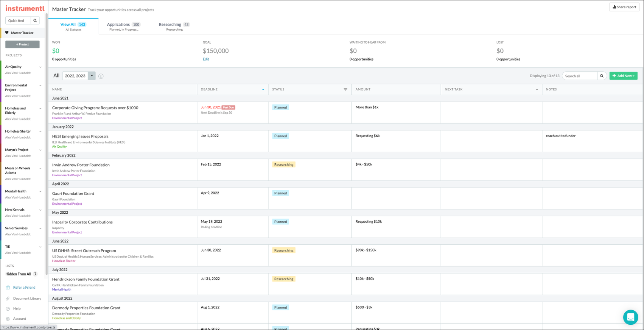This screenshot has width=644, height=330.
Task: Click the Document Library paperclip icon
Action: [x=8, y=299]
